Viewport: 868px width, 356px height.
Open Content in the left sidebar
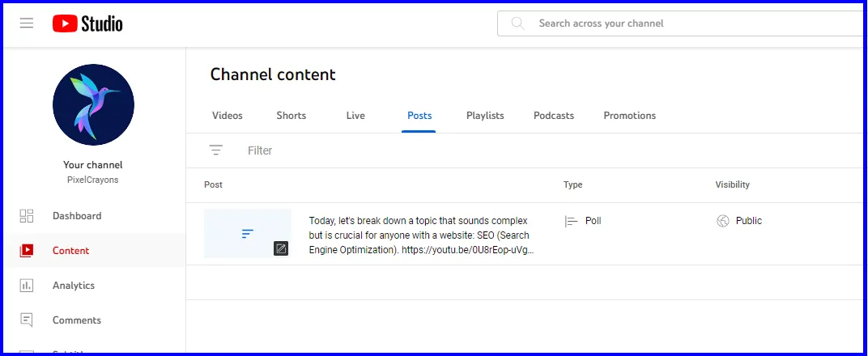point(70,251)
